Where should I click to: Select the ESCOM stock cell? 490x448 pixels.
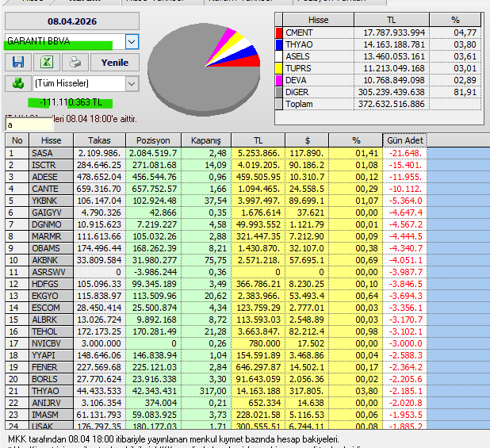[x=52, y=308]
